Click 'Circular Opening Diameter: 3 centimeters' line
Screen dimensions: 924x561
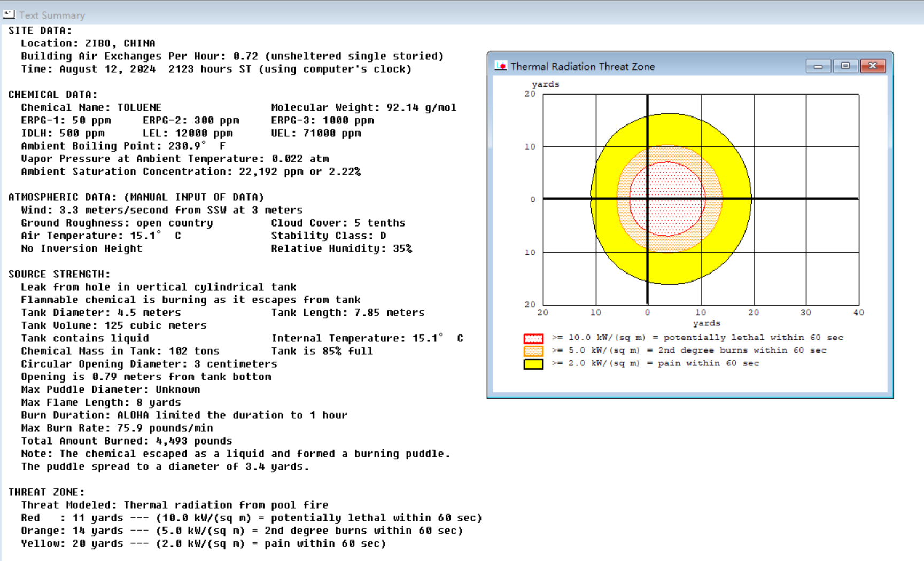click(149, 364)
